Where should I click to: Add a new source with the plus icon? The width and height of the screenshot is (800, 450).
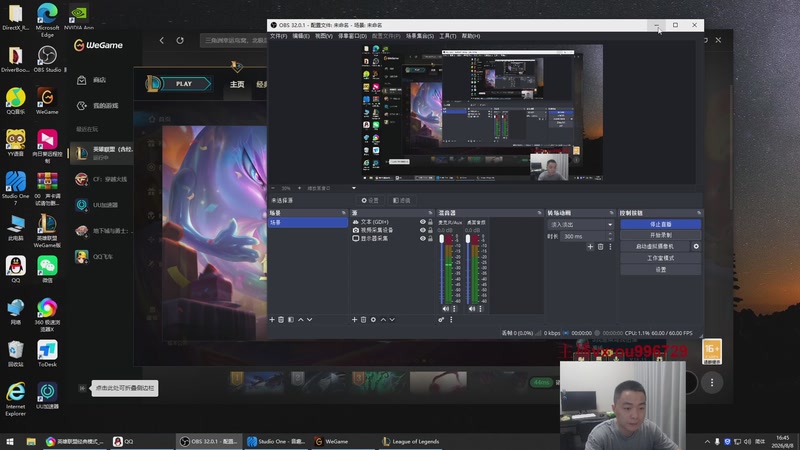[355, 319]
